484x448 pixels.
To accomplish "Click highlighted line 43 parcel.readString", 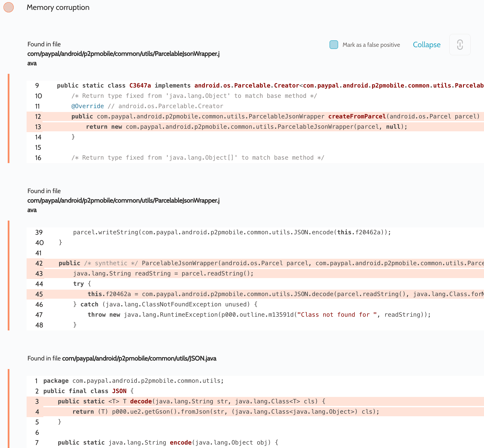I will coord(163,273).
